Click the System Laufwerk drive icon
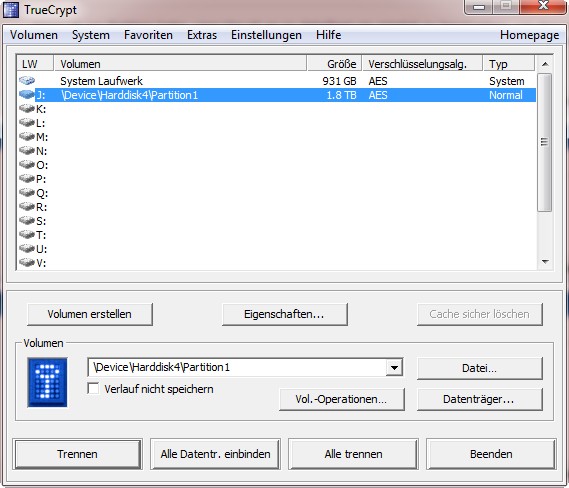Screen dimensions: 569x488 (27, 81)
